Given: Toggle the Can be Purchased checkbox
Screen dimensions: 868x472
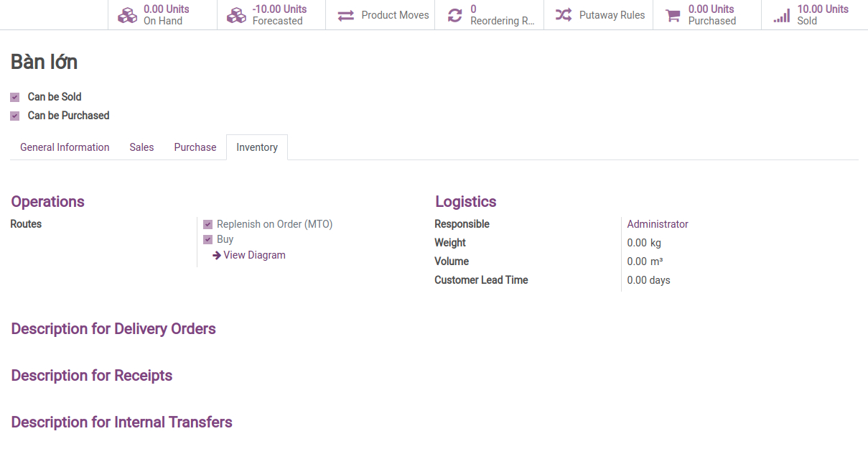Looking at the screenshot, I should 15,116.
